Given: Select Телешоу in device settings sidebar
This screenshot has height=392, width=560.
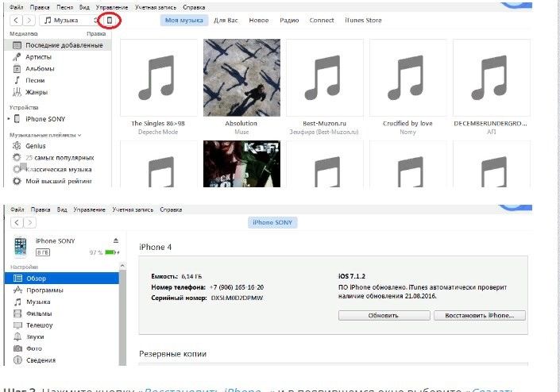Looking at the screenshot, I should pos(38,325).
